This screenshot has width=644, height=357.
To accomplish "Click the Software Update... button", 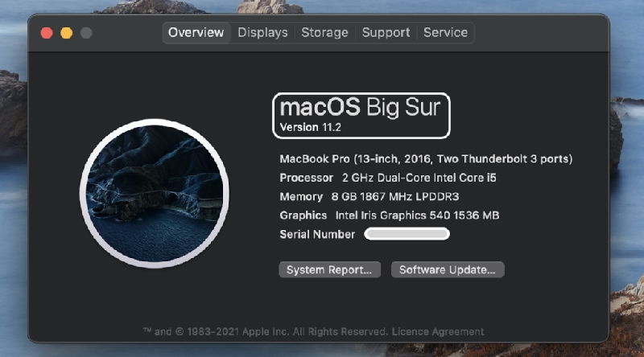I will click(448, 269).
